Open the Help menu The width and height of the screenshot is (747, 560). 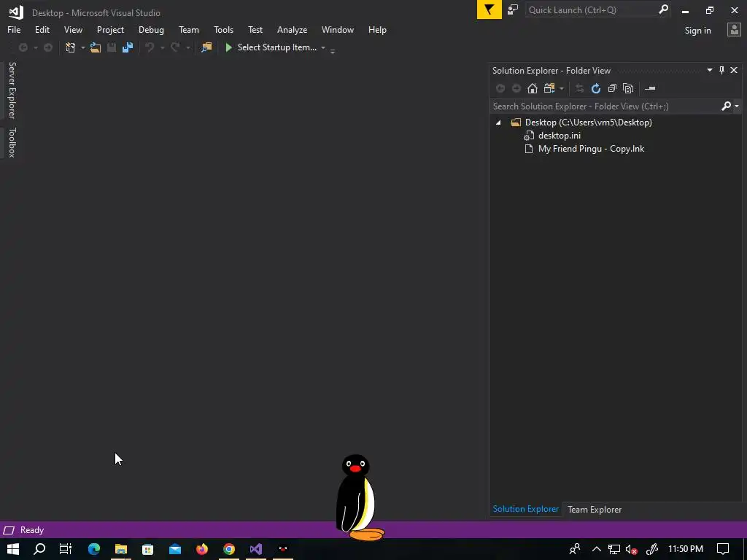tap(377, 29)
